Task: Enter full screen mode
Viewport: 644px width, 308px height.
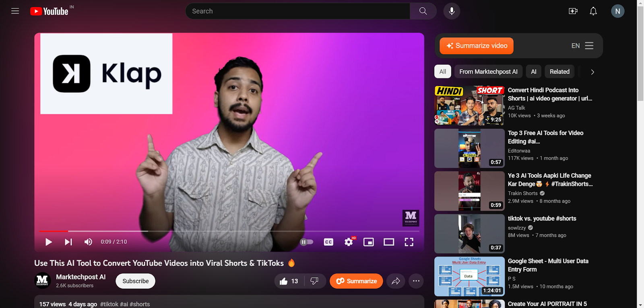Action: (409, 242)
